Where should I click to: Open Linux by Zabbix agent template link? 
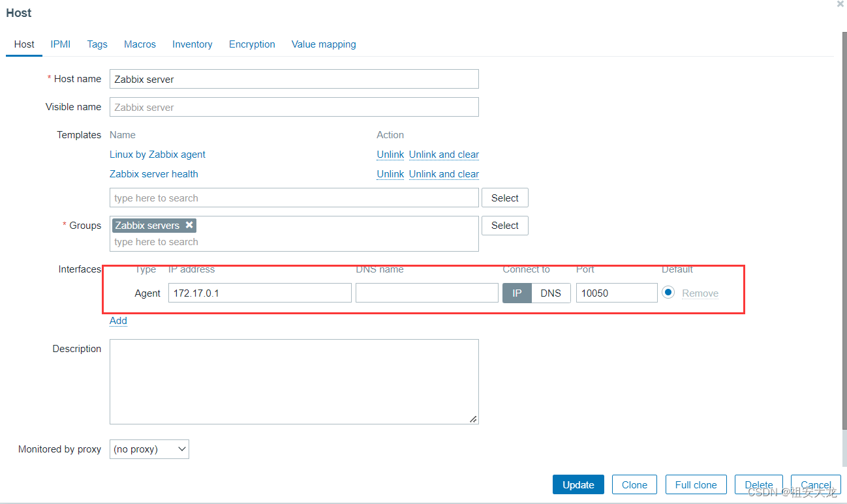pos(157,155)
